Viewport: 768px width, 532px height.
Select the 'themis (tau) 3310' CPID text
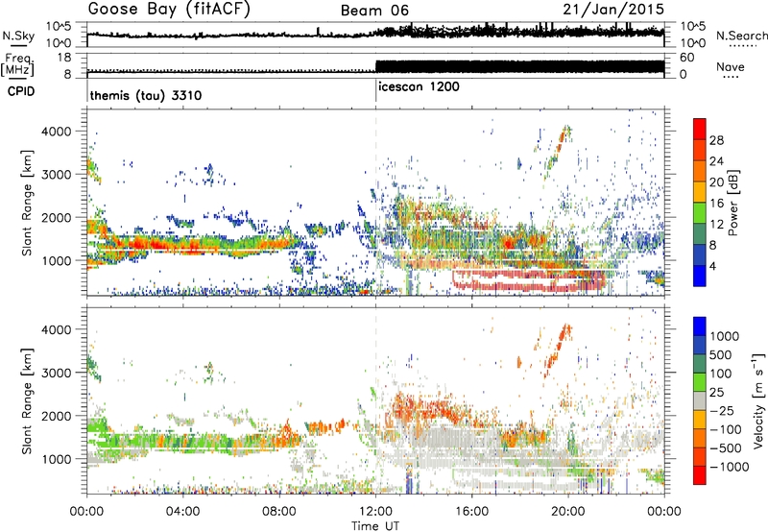[146, 95]
